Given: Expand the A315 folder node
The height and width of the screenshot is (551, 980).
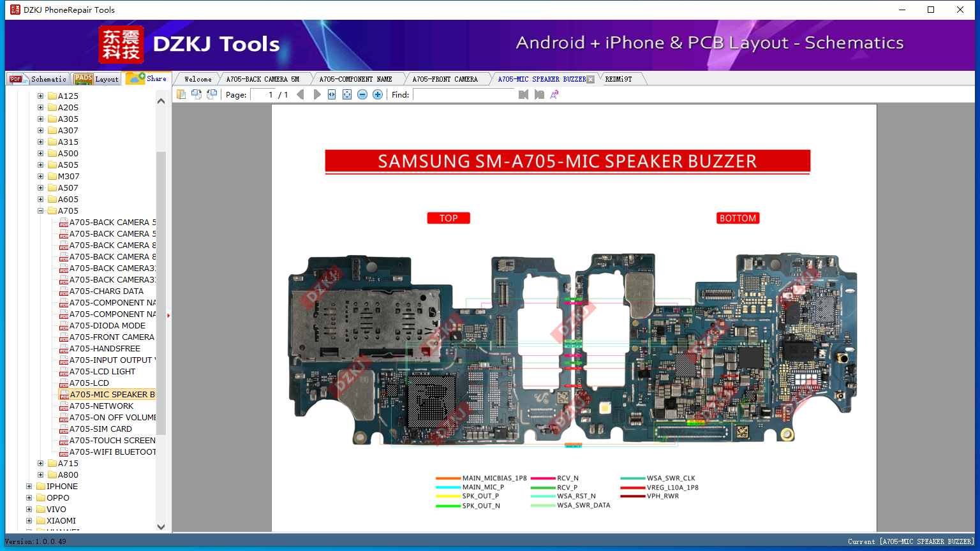Looking at the screenshot, I should pyautogui.click(x=41, y=142).
